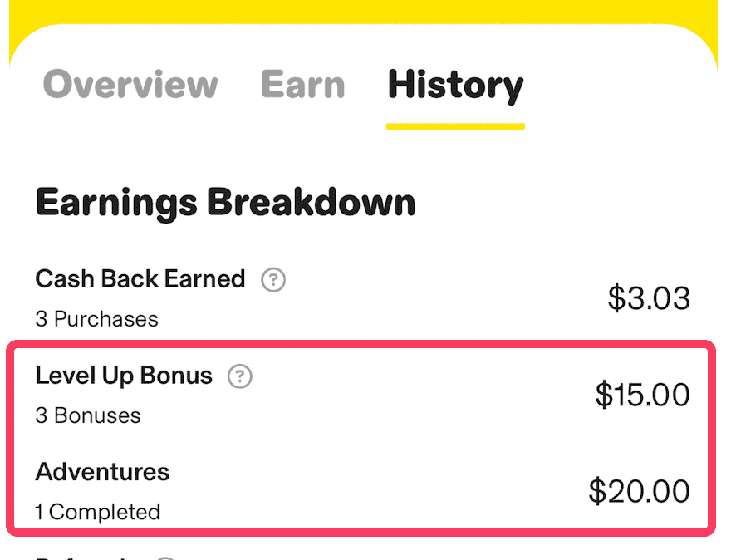731x560 pixels.
Task: Open the Level Up Bonus help icon
Action: (240, 377)
